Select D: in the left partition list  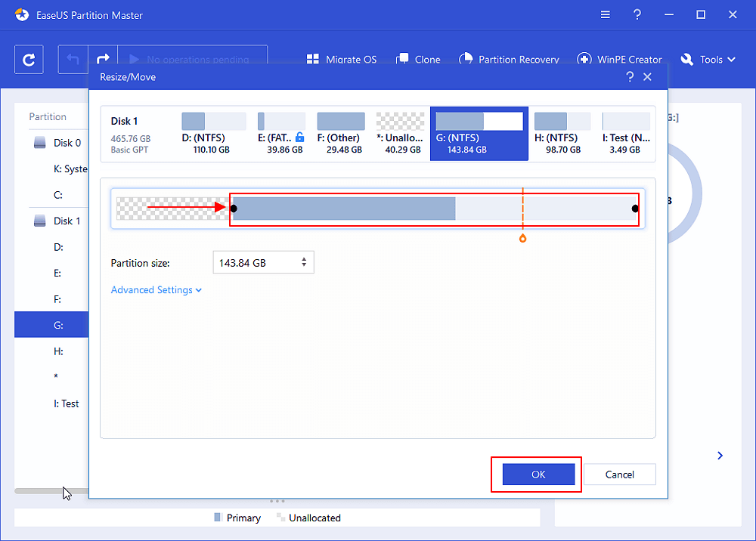point(58,247)
